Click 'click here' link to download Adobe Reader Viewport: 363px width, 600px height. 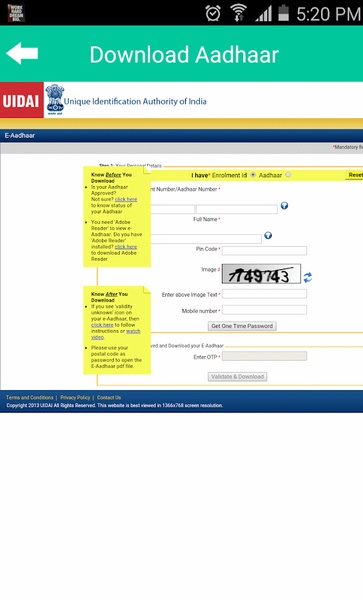126,247
